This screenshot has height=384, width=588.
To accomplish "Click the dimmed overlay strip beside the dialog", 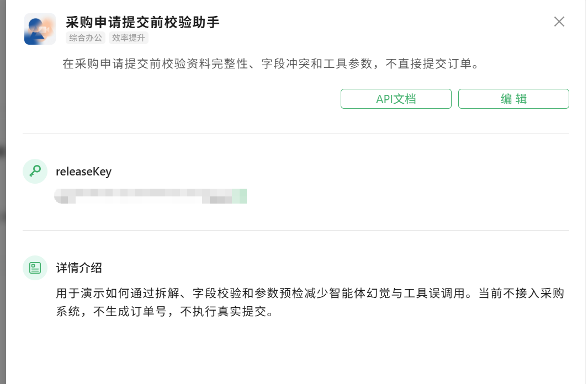I will click(3, 192).
